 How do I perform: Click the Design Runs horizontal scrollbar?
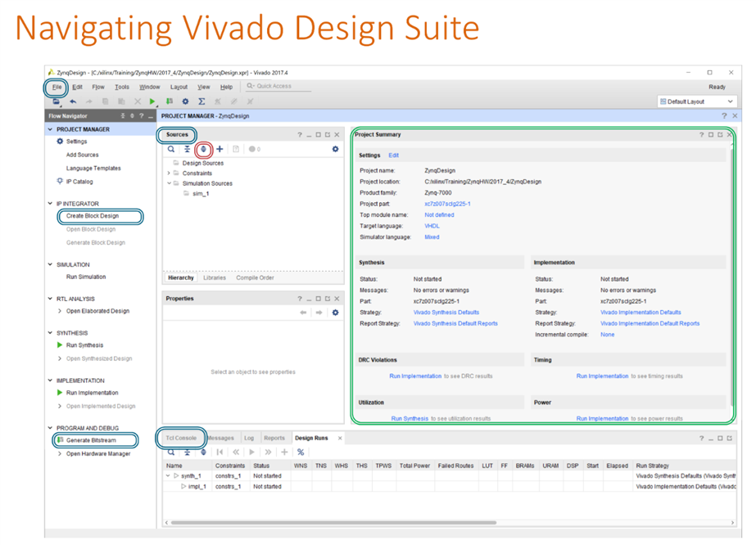point(333,523)
